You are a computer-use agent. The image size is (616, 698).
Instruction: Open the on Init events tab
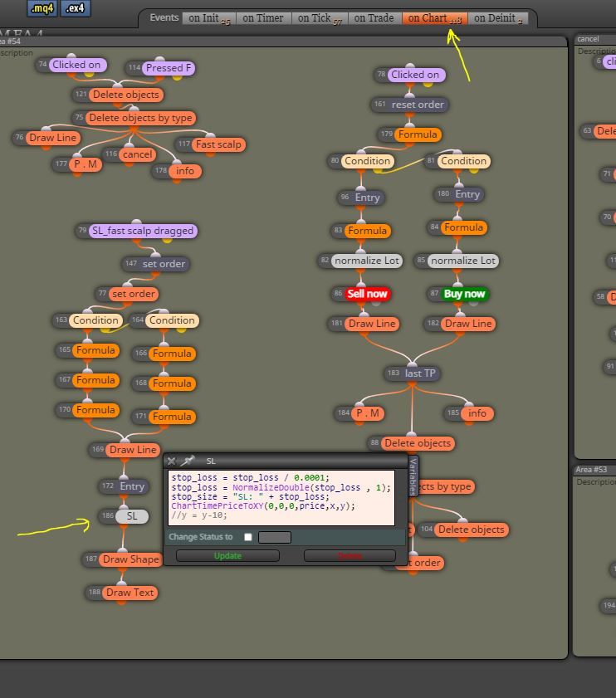[209, 18]
